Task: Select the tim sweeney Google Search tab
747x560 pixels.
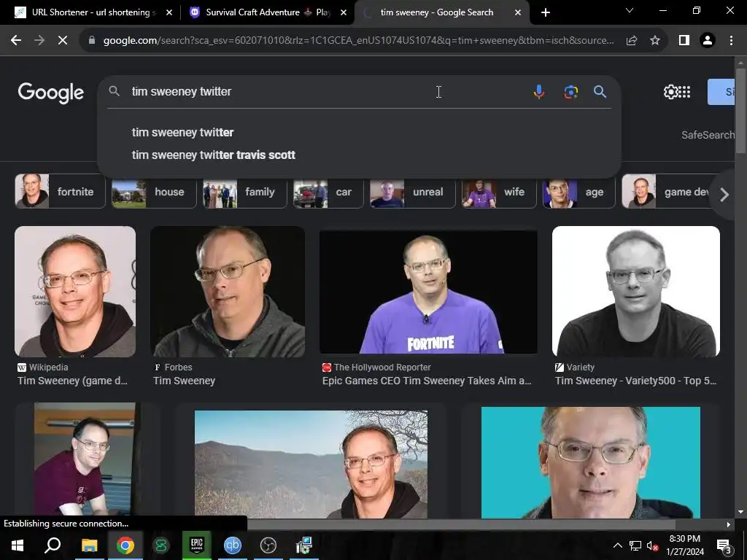Action: coord(436,12)
